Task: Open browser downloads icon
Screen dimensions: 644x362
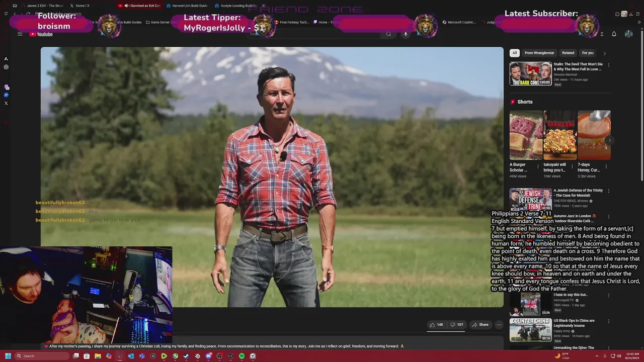Action: pyautogui.click(x=631, y=14)
